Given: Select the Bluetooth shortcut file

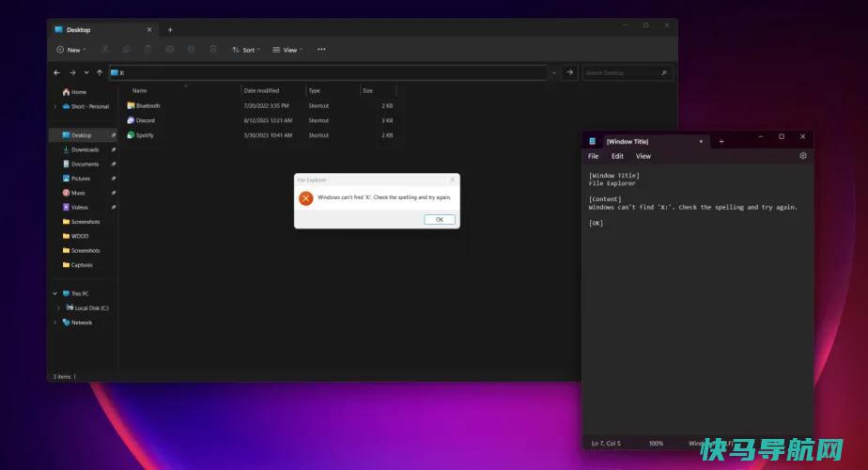Looking at the screenshot, I should click(144, 105).
